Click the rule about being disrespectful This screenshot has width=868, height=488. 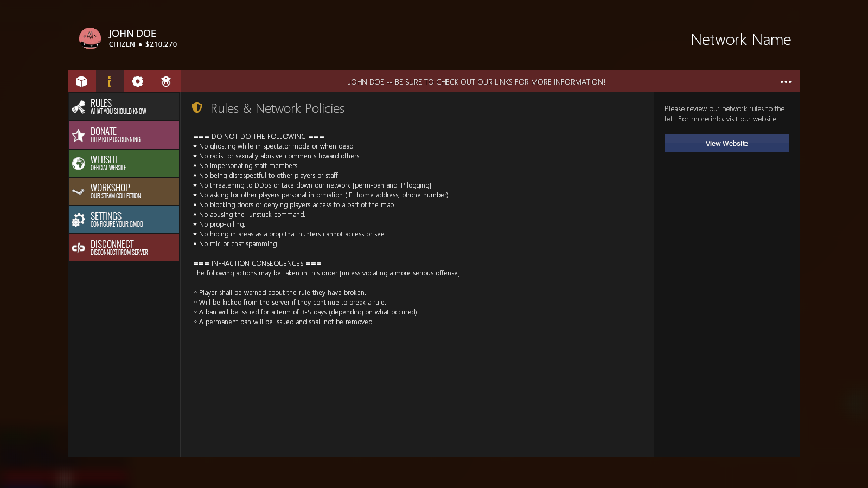point(265,176)
